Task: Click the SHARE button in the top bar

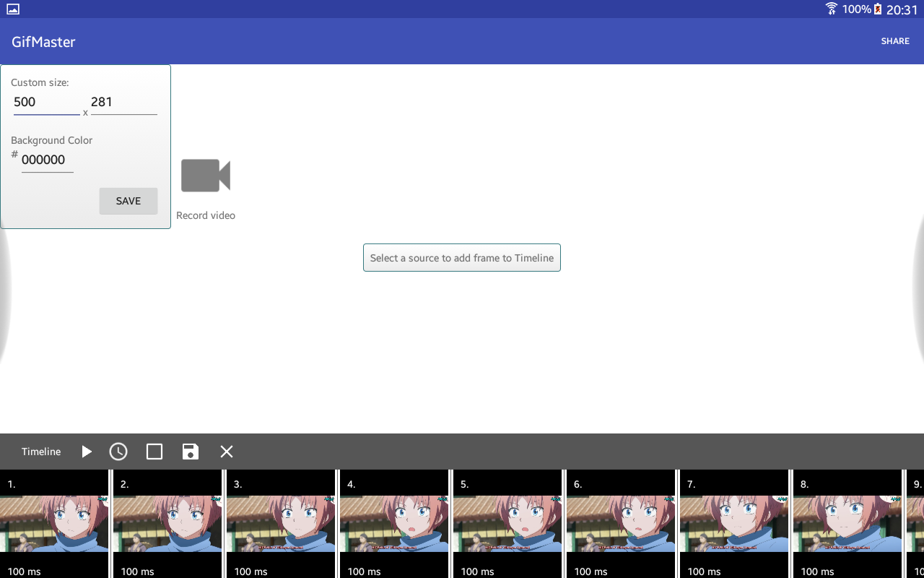Action: [x=895, y=41]
